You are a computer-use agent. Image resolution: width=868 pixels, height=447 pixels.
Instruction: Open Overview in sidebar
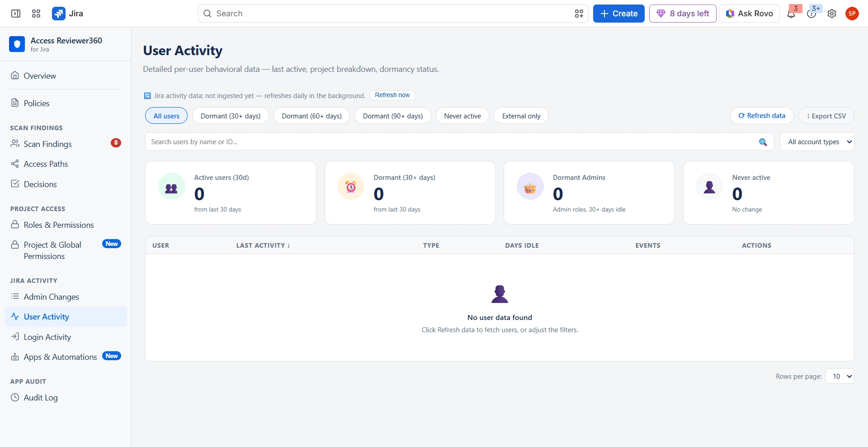(x=66, y=76)
